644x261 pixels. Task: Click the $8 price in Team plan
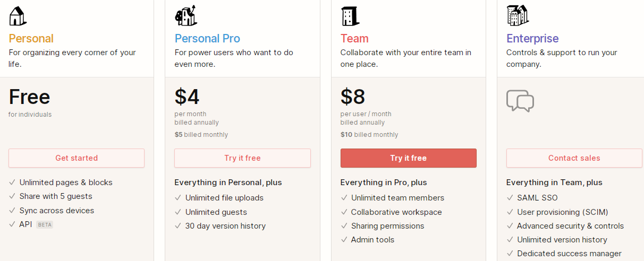click(353, 97)
